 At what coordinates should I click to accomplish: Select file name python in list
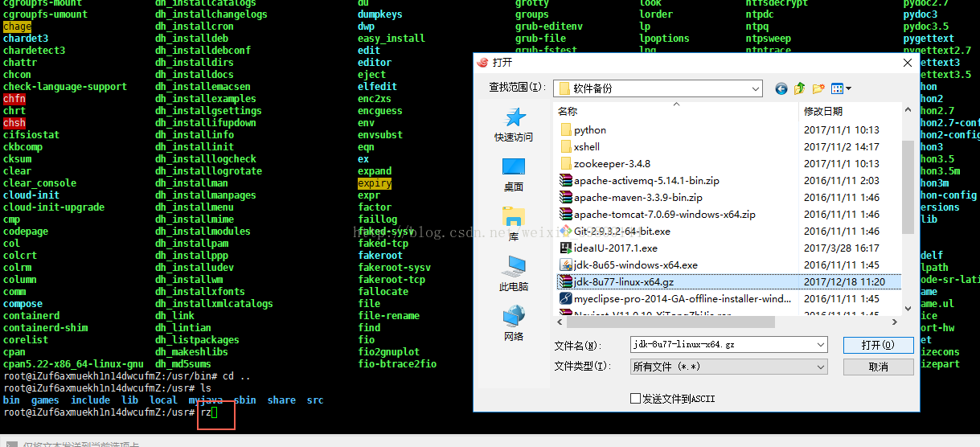pyautogui.click(x=590, y=129)
